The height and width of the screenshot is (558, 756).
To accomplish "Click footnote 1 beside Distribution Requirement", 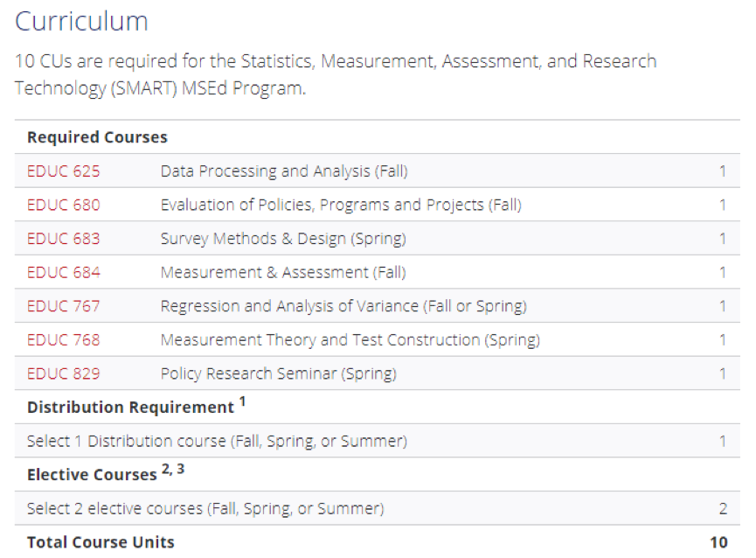I will pyautogui.click(x=242, y=401).
